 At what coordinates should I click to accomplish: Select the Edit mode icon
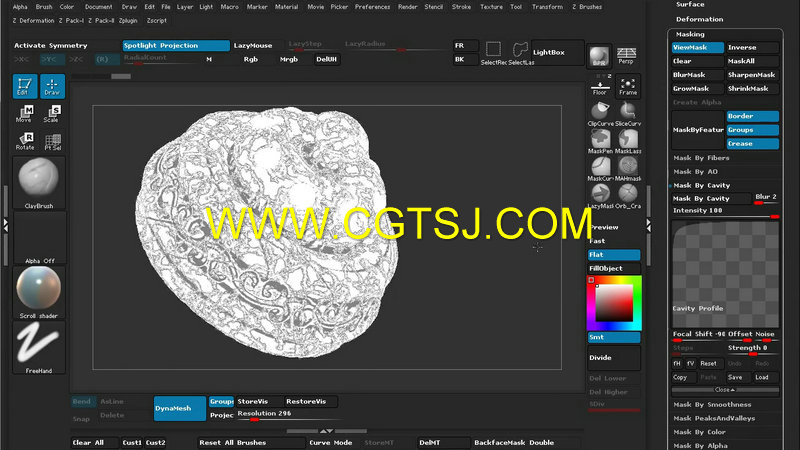(x=24, y=86)
